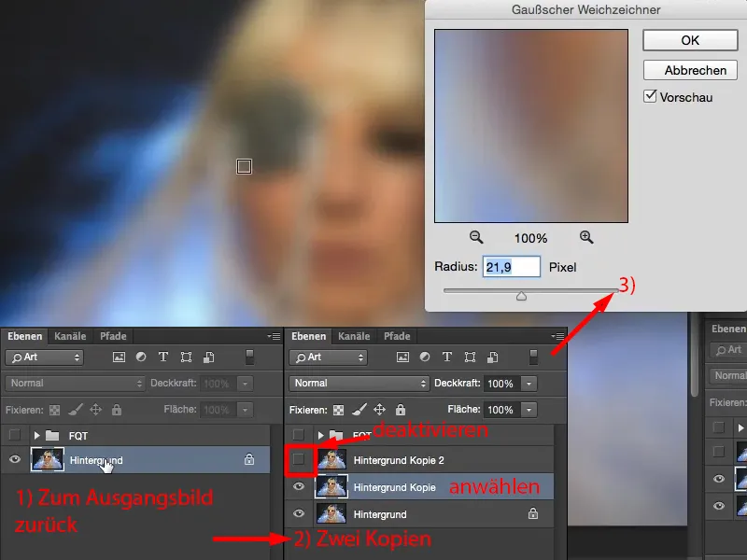Click Deckkraft 100% field in middle panel
This screenshot has height=560, width=747.
click(502, 384)
